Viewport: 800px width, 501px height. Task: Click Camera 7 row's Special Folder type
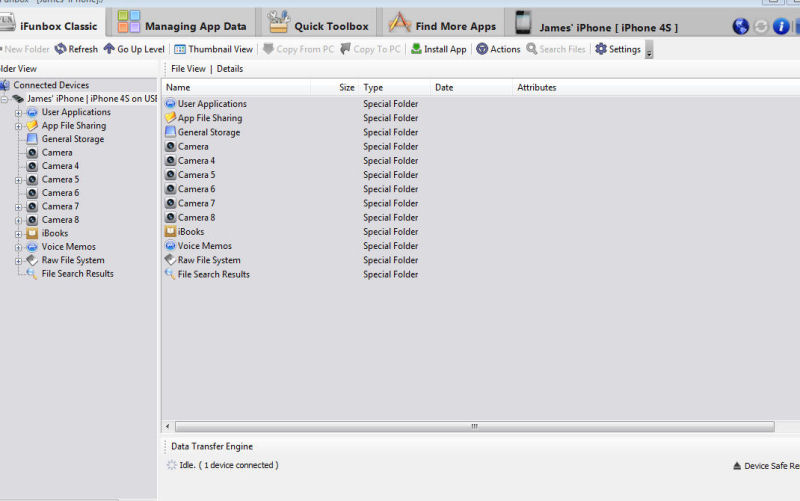click(390, 203)
